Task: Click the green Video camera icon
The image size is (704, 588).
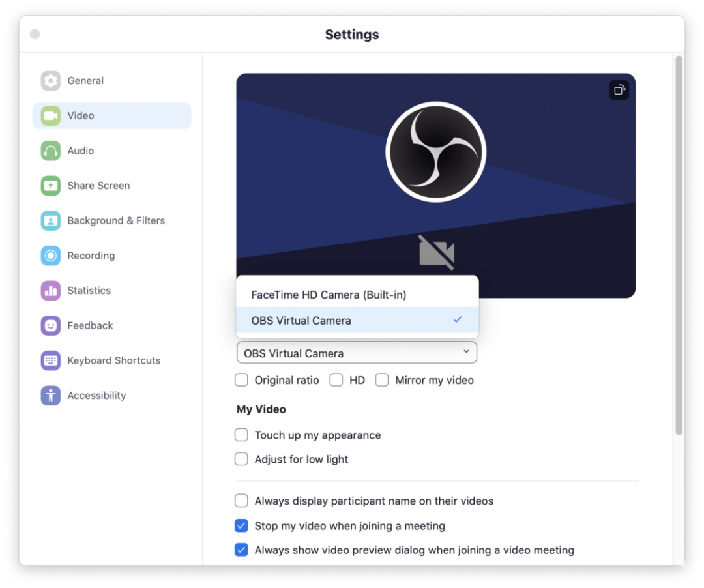Action: click(x=50, y=116)
